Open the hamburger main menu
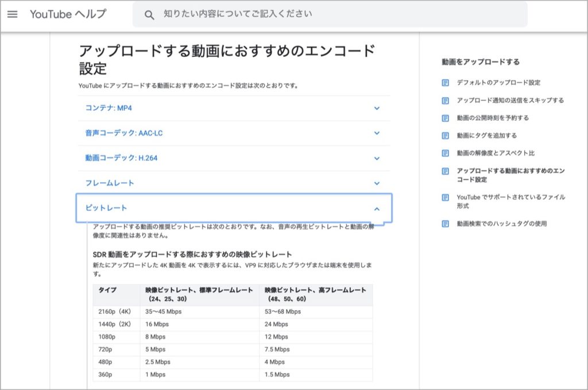 (13, 14)
